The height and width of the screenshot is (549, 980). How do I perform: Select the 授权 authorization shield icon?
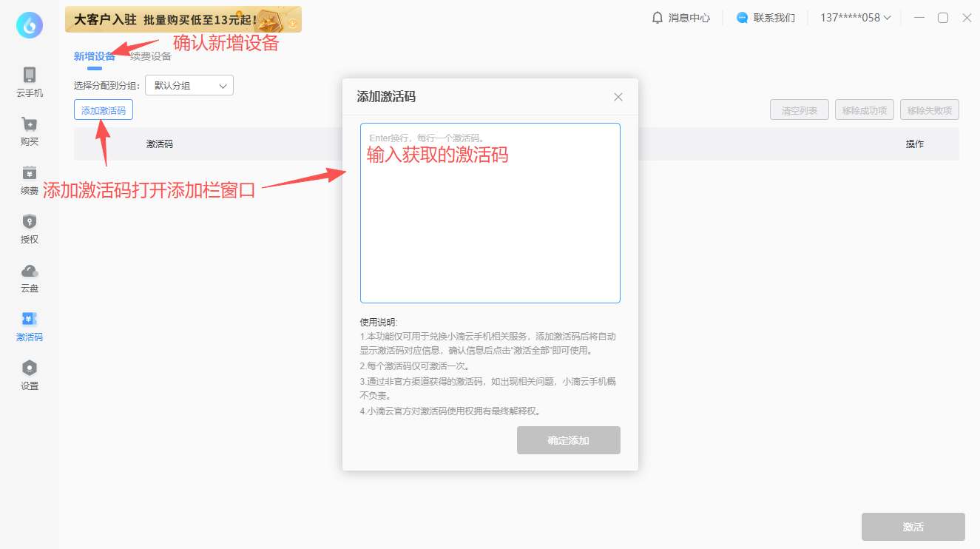tap(30, 222)
